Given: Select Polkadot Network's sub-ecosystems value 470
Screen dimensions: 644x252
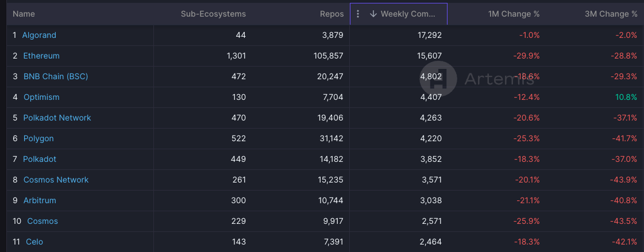Looking at the screenshot, I should tap(238, 118).
